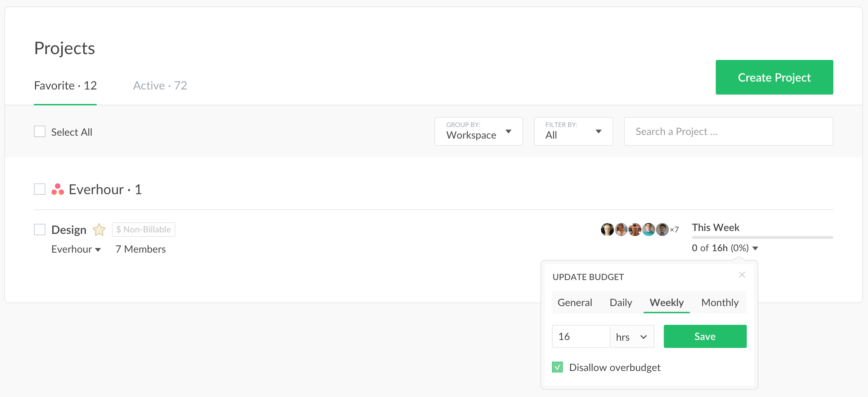The width and height of the screenshot is (868, 397).
Task: Open the Filter By All dropdown
Action: [x=573, y=131]
